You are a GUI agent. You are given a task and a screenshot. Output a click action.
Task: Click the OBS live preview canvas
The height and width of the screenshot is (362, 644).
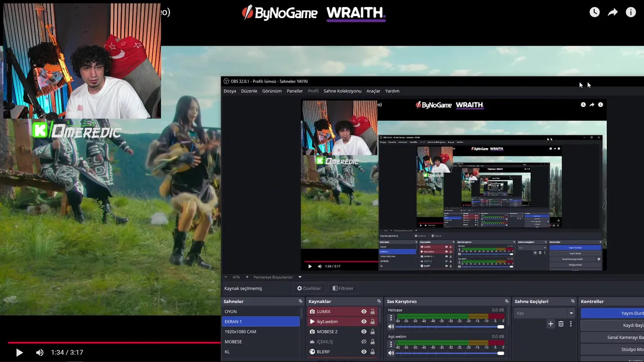point(454,185)
